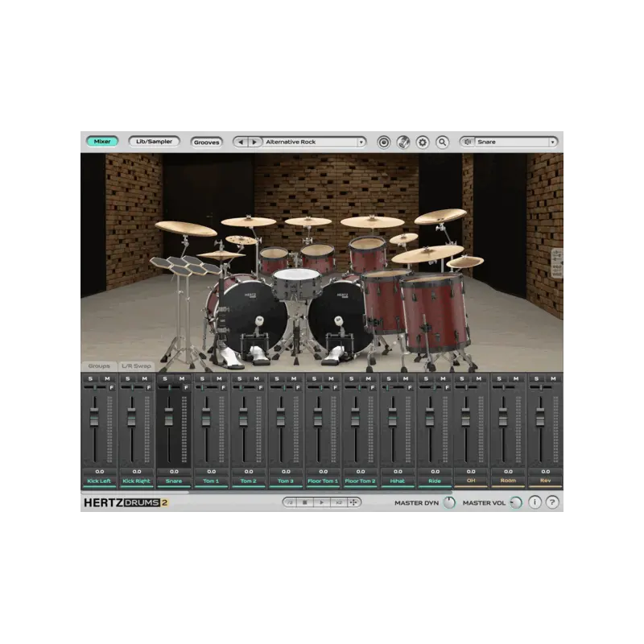
Task: Click the Snare channel volume fader
Action: tap(169, 419)
